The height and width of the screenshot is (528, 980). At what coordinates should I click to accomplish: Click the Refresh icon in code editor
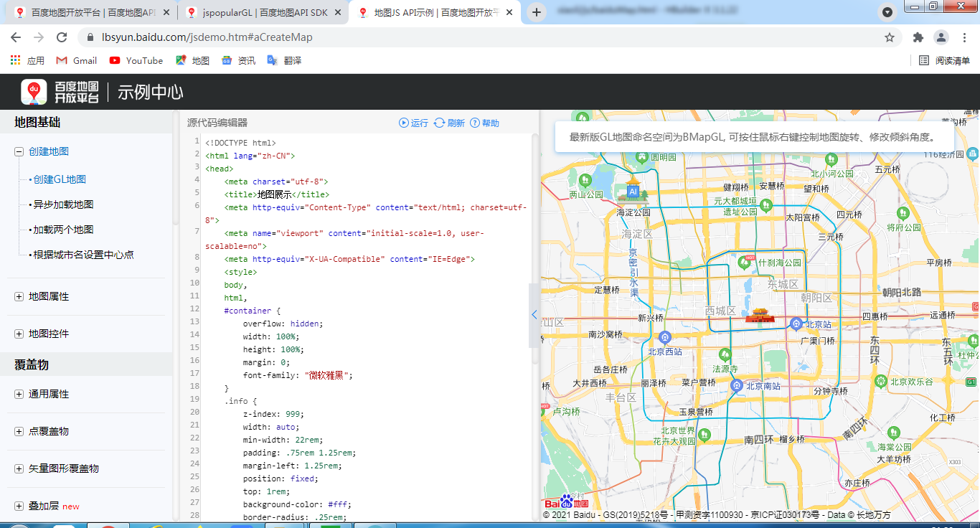tap(440, 123)
